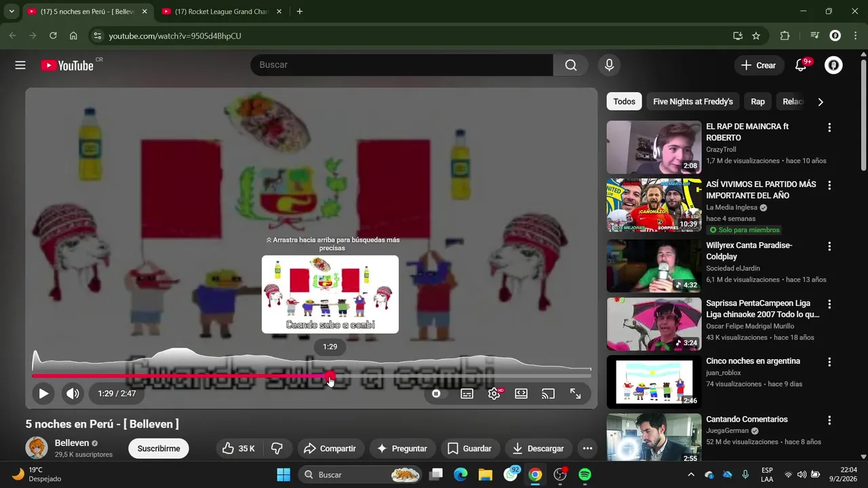
Task: Click the search magnifier button
Action: click(571, 65)
